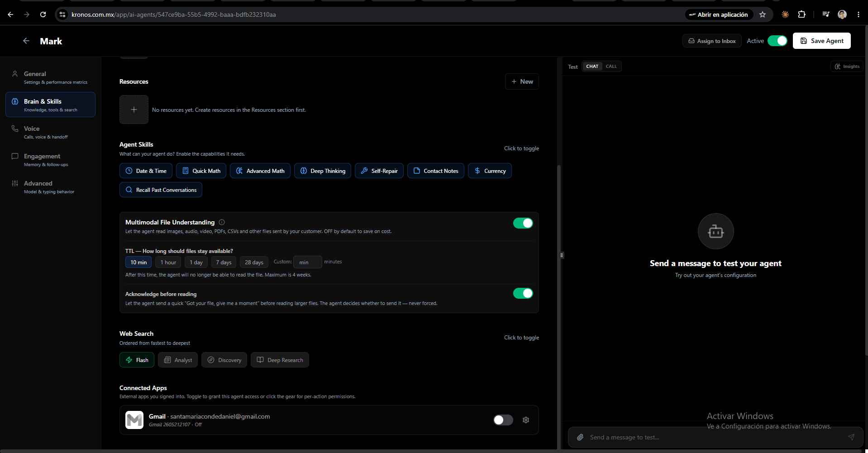This screenshot has height=453, width=868.
Task: Reload the page with the refresh icon
Action: click(43, 14)
